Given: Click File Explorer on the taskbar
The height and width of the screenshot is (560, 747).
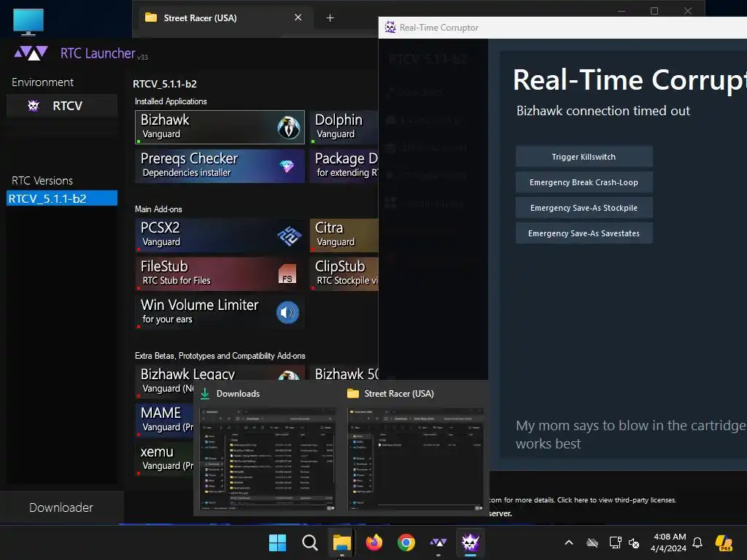Looking at the screenshot, I should 341,542.
